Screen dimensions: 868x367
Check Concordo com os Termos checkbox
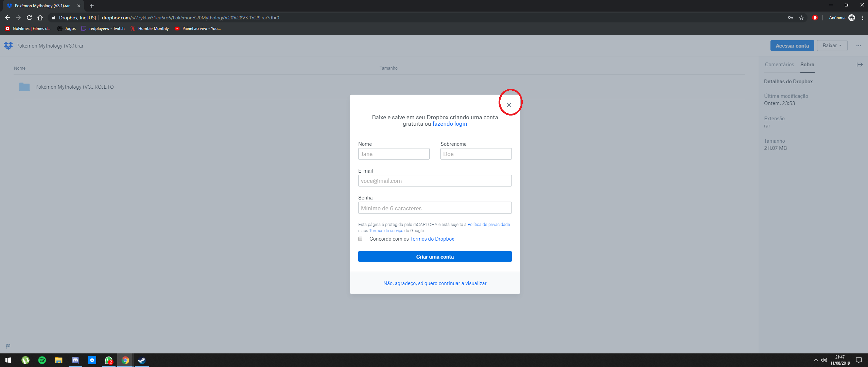tap(360, 239)
